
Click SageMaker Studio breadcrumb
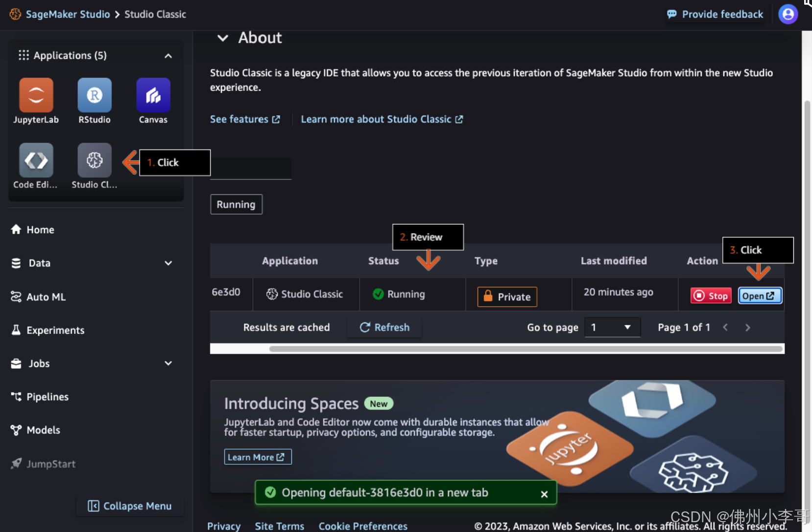68,14
